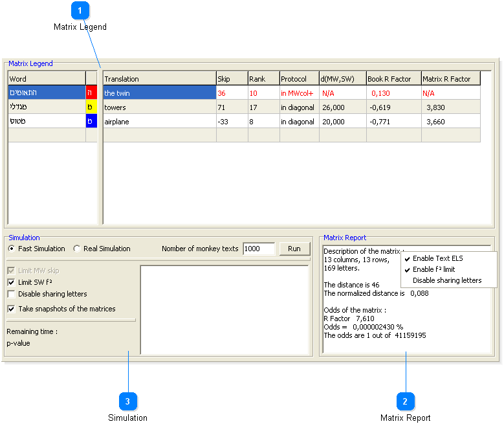Click the Number of monkey texts field
This screenshot has height=424, width=504.
[259, 249]
